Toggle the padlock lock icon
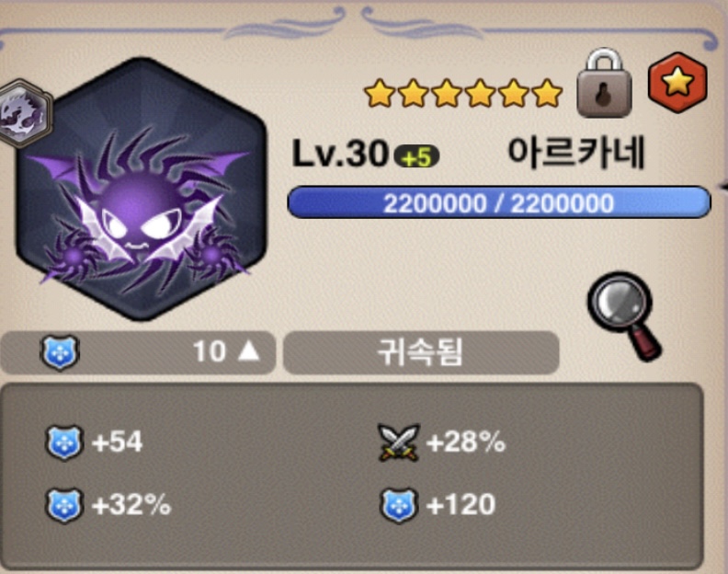 click(604, 83)
